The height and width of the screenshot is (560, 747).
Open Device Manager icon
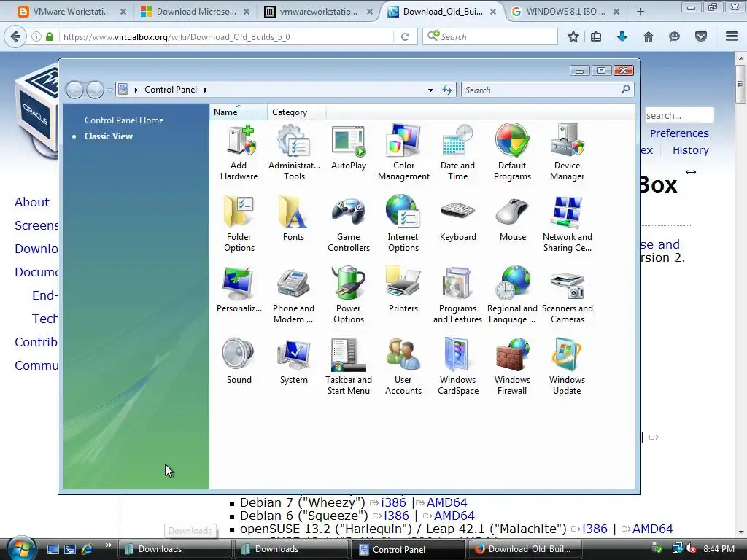pyautogui.click(x=567, y=152)
